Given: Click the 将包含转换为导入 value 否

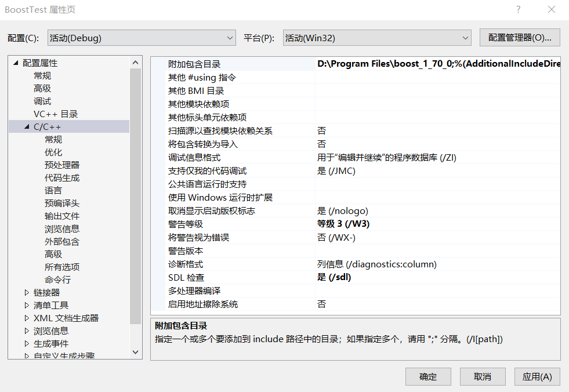Looking at the screenshot, I should [x=321, y=144].
